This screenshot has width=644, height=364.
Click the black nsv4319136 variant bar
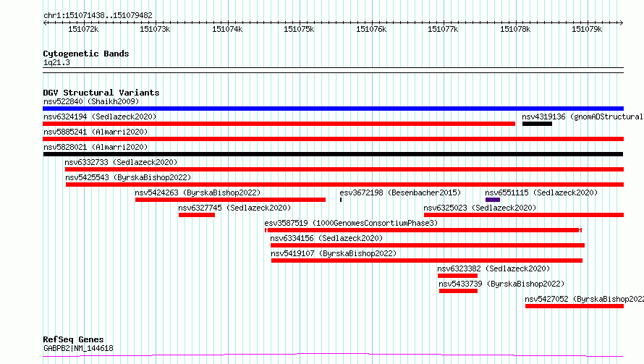(537, 124)
